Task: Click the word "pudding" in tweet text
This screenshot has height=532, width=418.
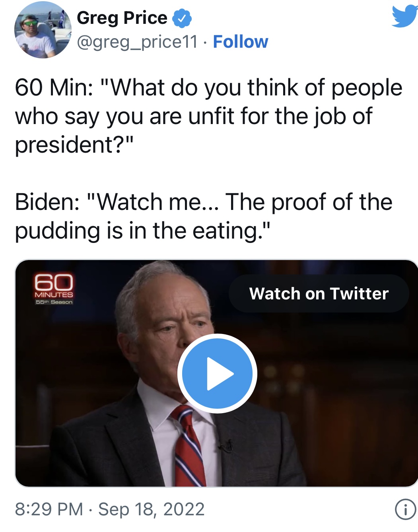Action: pos(57,231)
